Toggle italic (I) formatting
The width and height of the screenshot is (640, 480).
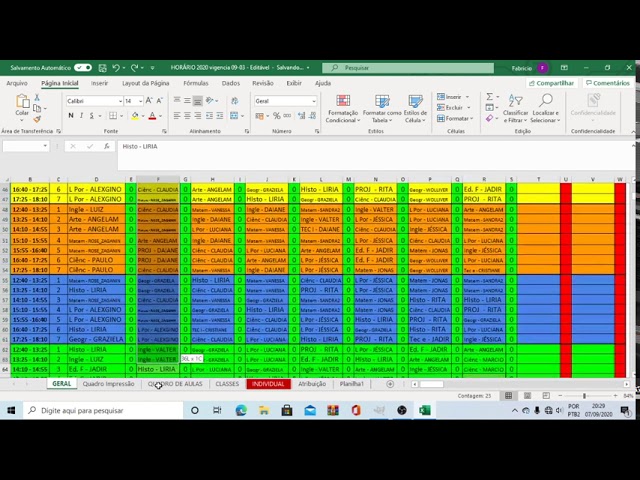(x=82, y=116)
